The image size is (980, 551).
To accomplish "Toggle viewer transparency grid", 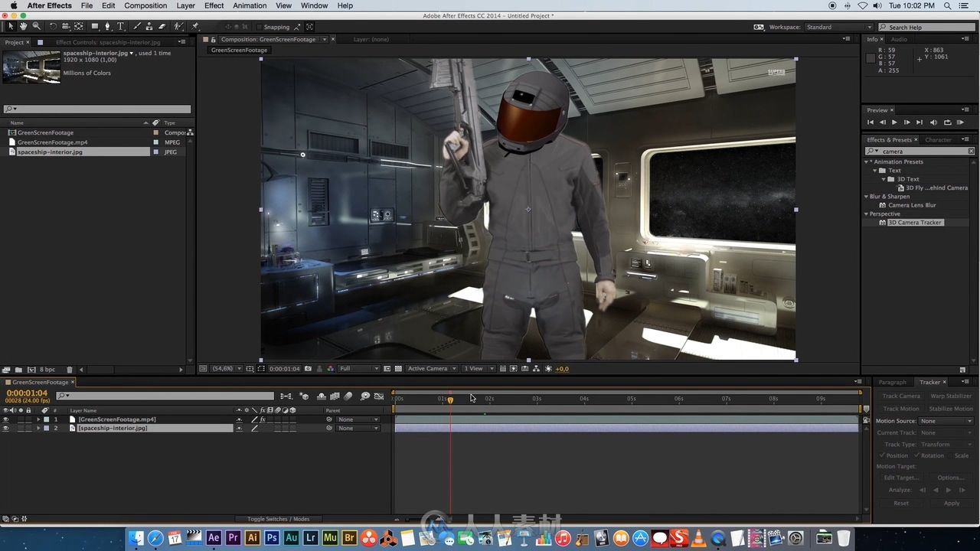I will click(x=398, y=368).
